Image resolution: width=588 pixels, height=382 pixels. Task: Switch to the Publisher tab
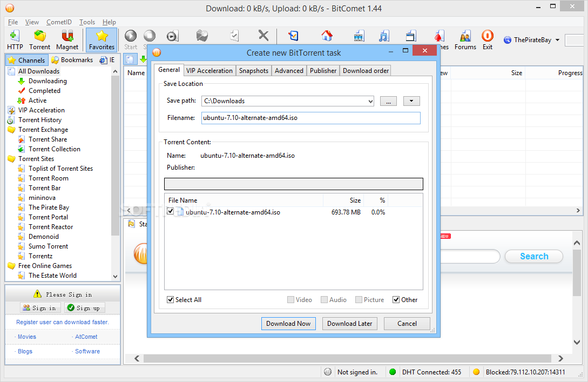pyautogui.click(x=323, y=71)
